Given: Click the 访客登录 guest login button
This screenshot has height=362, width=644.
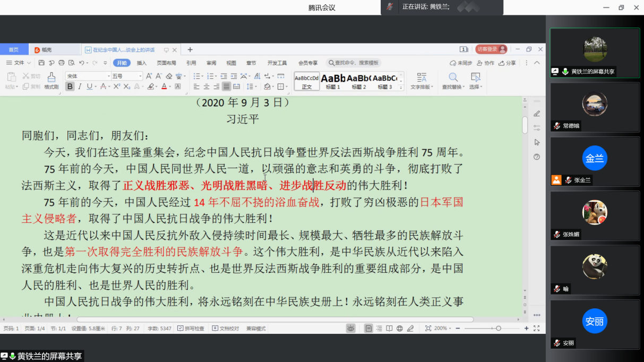Looking at the screenshot, I should point(491,49).
